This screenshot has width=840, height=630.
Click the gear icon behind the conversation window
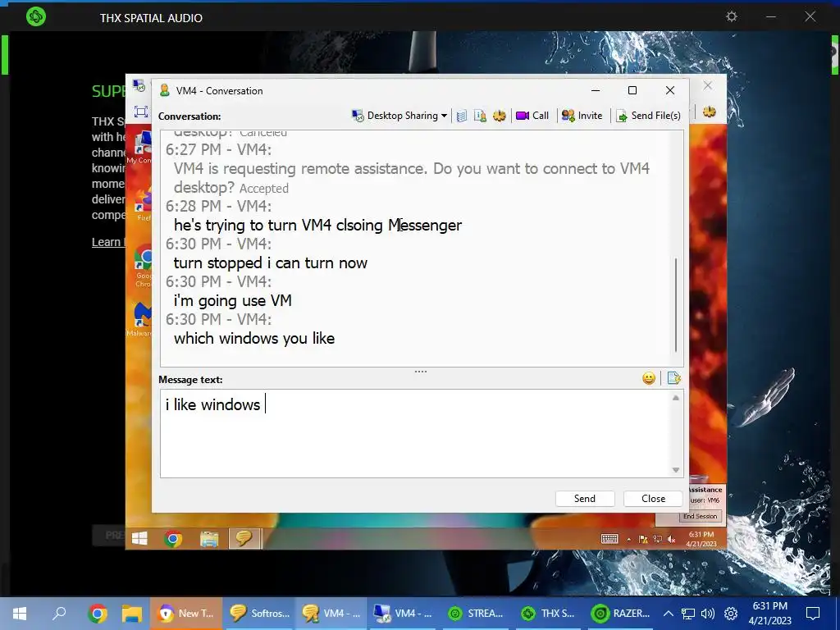[710, 112]
